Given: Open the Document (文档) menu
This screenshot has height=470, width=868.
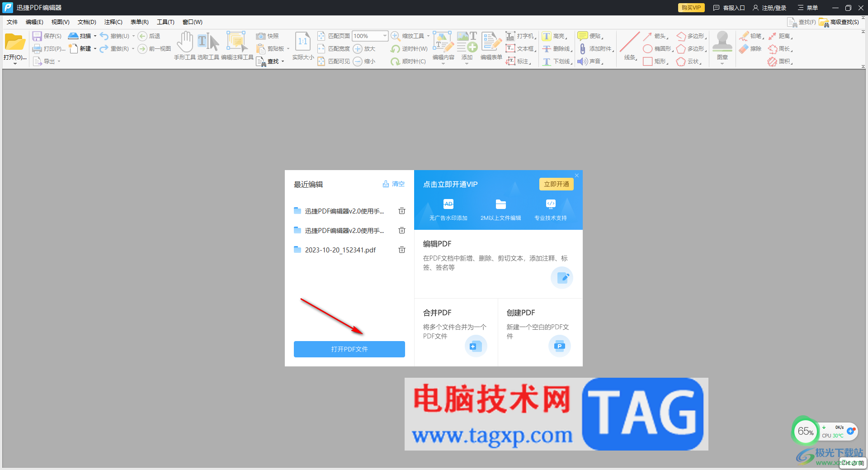Looking at the screenshot, I should [x=87, y=22].
